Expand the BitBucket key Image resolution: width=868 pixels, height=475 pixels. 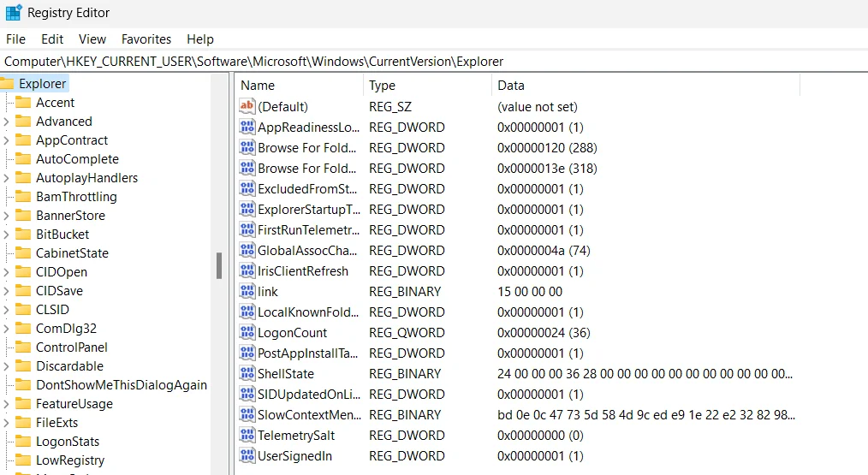(6, 235)
